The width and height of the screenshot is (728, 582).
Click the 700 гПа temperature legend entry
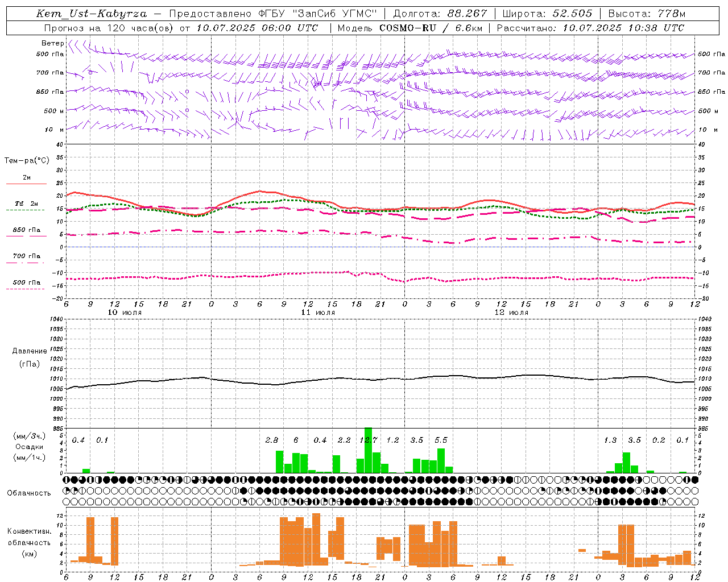click(27, 256)
